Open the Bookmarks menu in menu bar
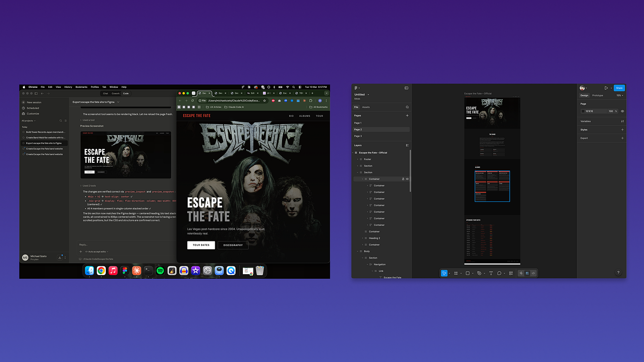The width and height of the screenshot is (644, 362). click(x=81, y=87)
